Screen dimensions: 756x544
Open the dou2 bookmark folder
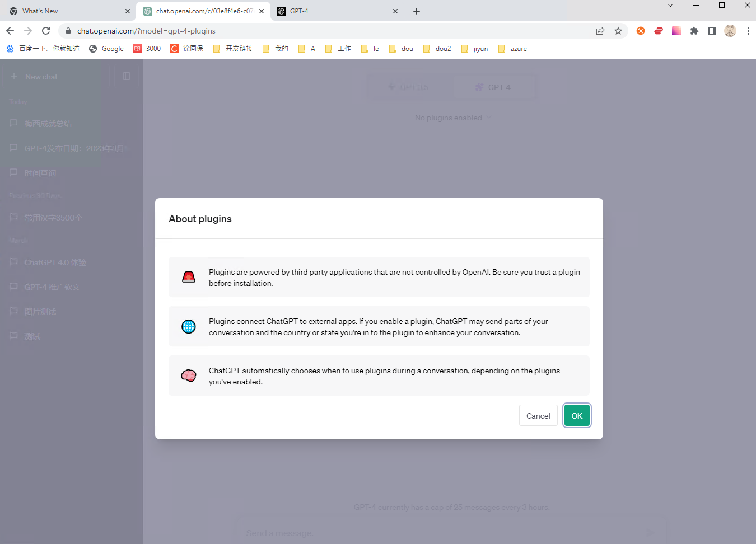(x=437, y=49)
